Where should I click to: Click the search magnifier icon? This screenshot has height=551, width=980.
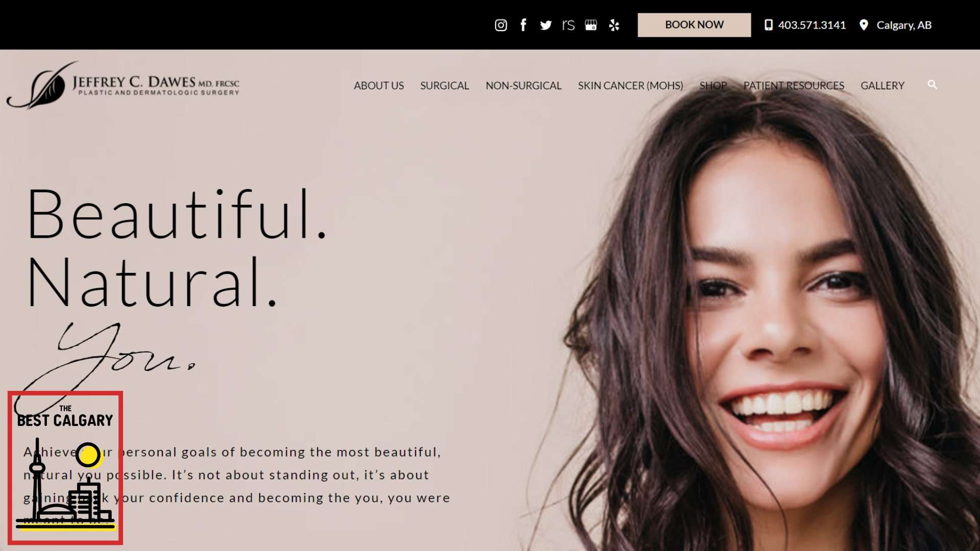point(933,85)
